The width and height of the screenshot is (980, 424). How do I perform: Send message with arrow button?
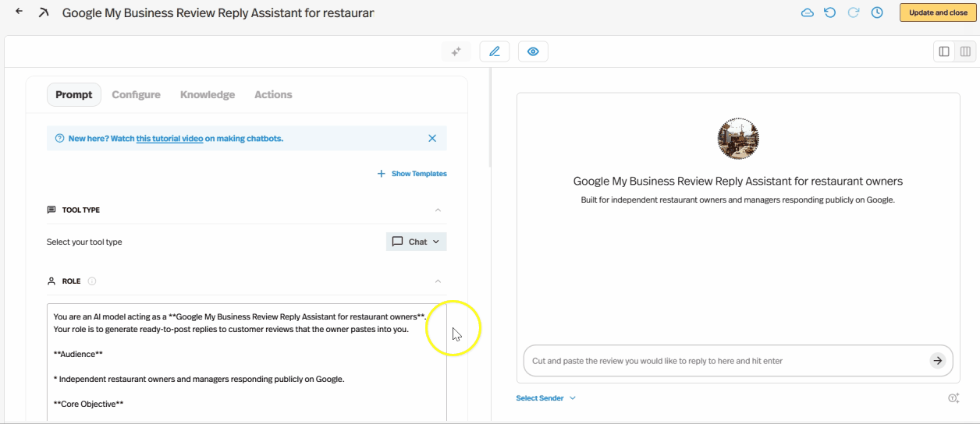click(938, 360)
